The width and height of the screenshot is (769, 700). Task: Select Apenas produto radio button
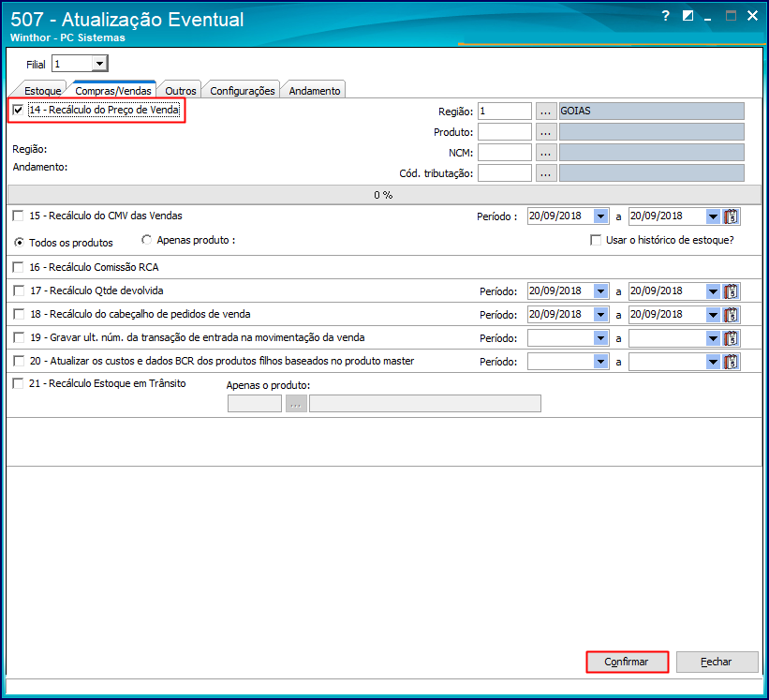click(x=146, y=240)
